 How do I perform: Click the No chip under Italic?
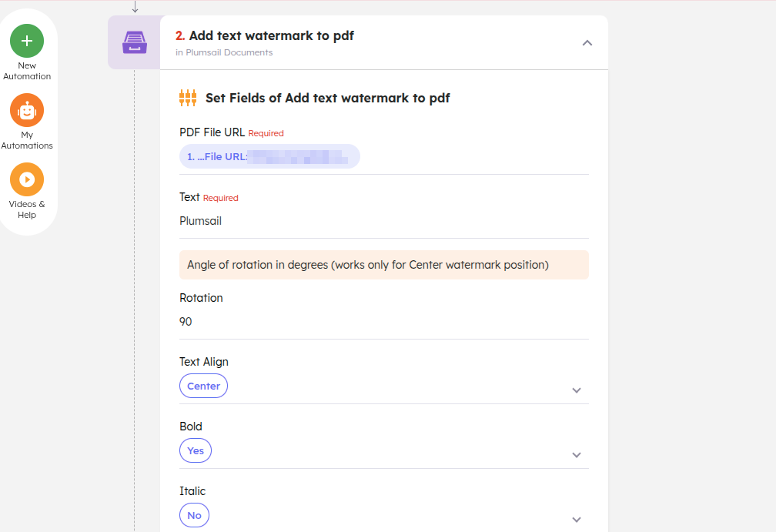tap(194, 515)
